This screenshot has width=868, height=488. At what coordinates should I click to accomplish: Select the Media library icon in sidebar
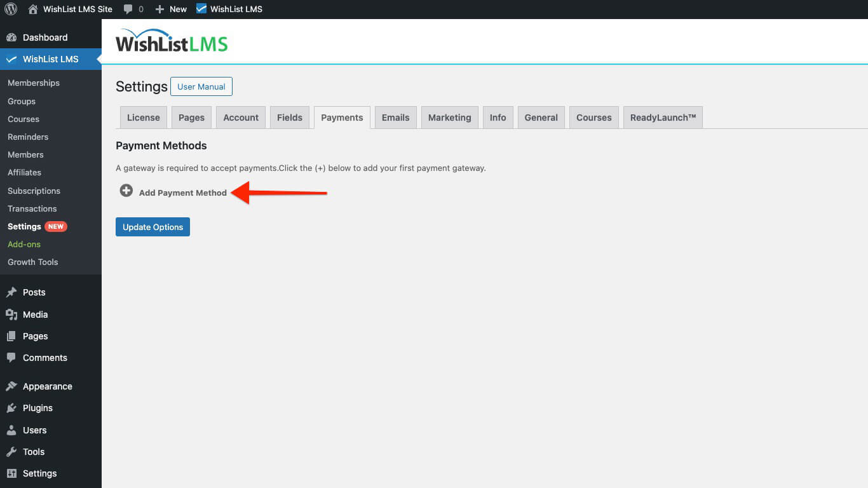pyautogui.click(x=13, y=314)
